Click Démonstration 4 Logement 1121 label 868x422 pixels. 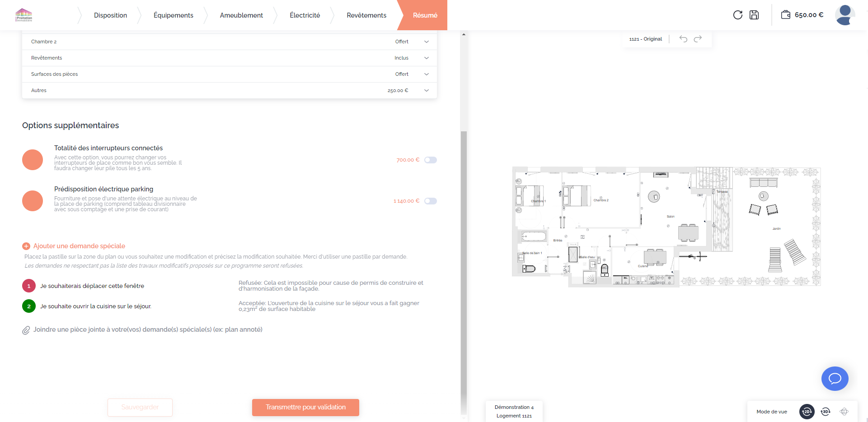pos(514,411)
